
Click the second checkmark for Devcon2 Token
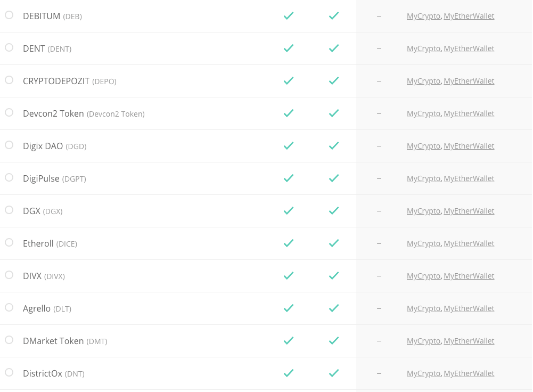(x=334, y=113)
